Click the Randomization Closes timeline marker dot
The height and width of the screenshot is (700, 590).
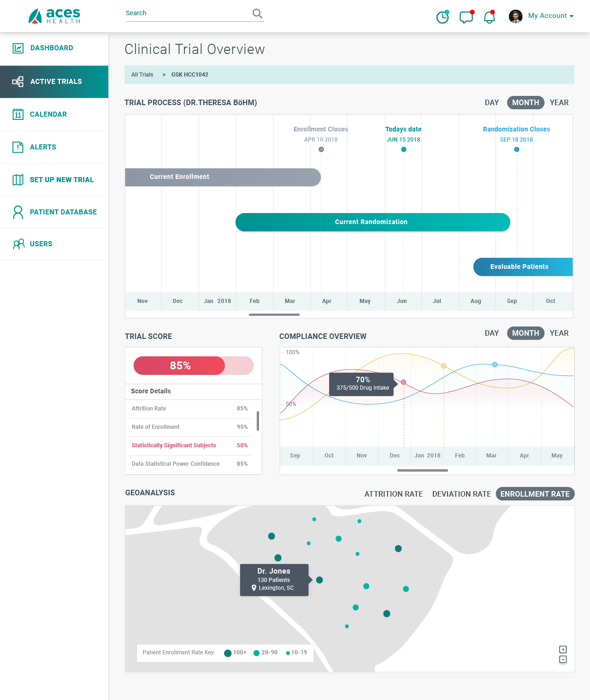(x=517, y=149)
